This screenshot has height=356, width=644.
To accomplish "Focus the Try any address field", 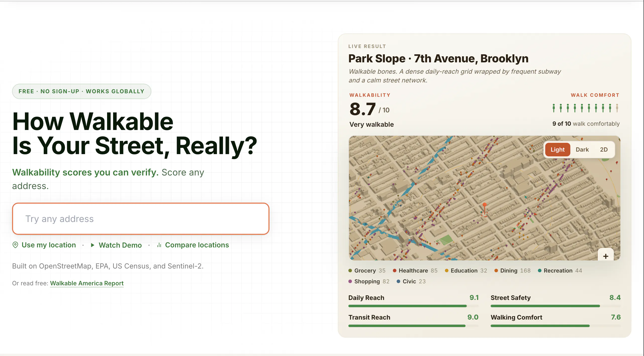I will (141, 219).
